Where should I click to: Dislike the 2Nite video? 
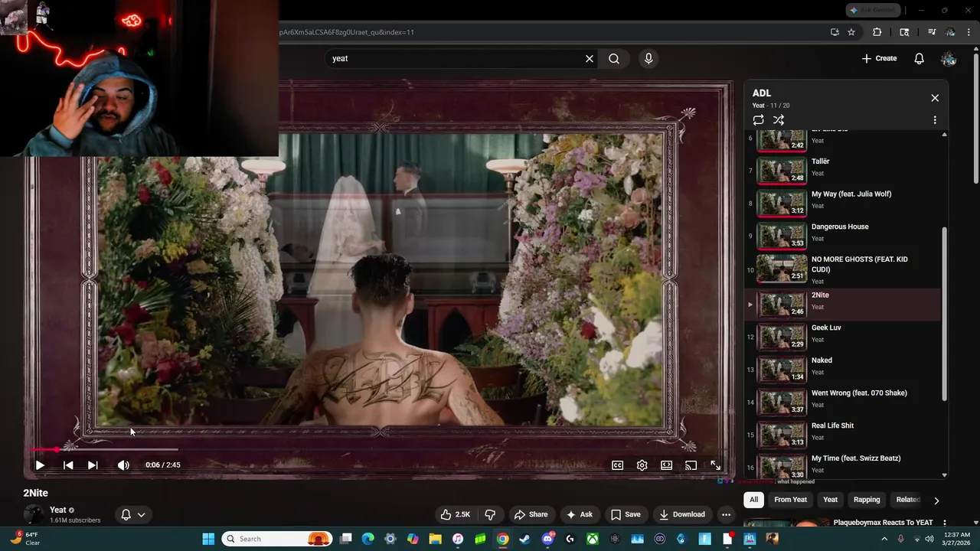[x=491, y=514]
